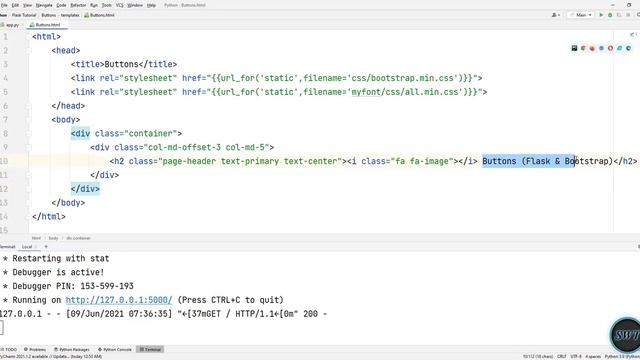Open page in Opera browser icon
Image resolution: width=640 pixels, height=360 pixels.
610,48
